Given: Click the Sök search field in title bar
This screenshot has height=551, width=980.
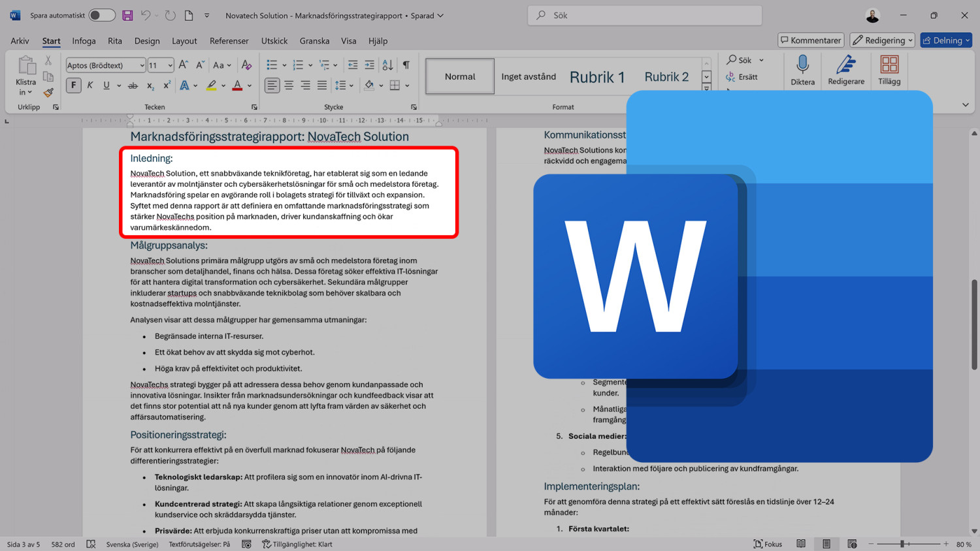Looking at the screenshot, I should 644,15.
